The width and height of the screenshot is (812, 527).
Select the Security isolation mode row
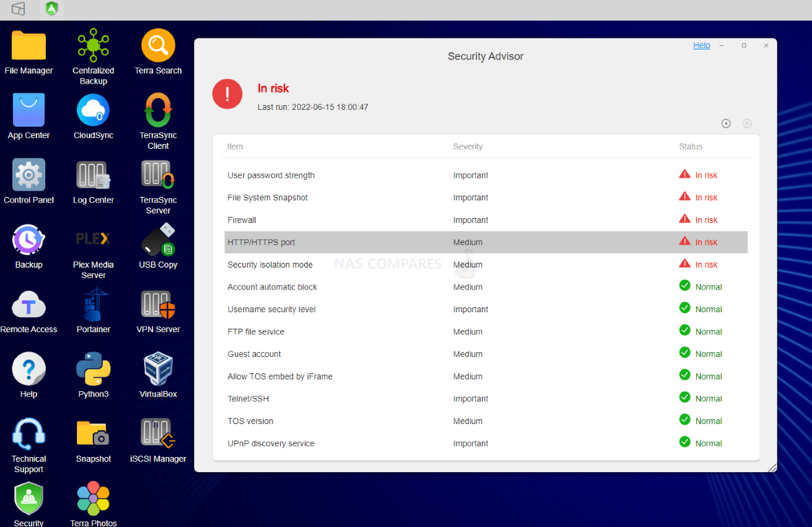tap(486, 265)
